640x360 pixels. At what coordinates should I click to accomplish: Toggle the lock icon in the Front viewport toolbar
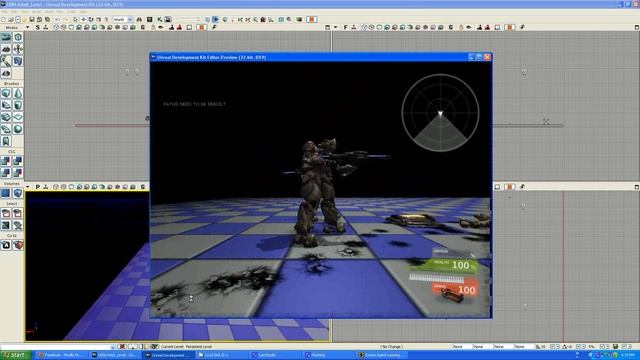click(461, 27)
